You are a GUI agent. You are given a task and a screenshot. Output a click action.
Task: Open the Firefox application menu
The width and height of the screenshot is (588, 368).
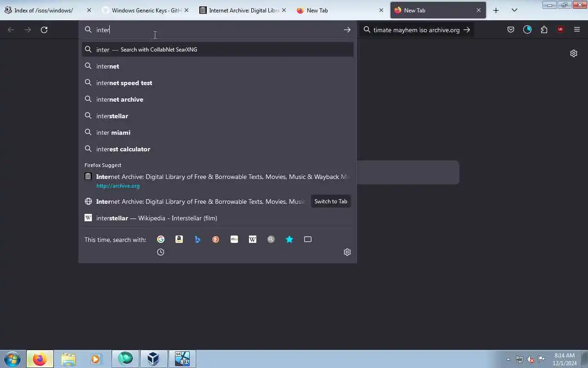577,29
